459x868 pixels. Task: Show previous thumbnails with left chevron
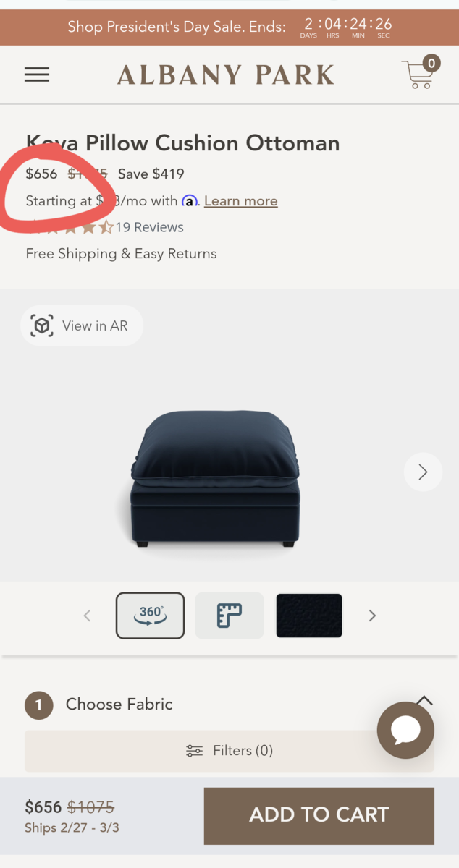pyautogui.click(x=87, y=616)
